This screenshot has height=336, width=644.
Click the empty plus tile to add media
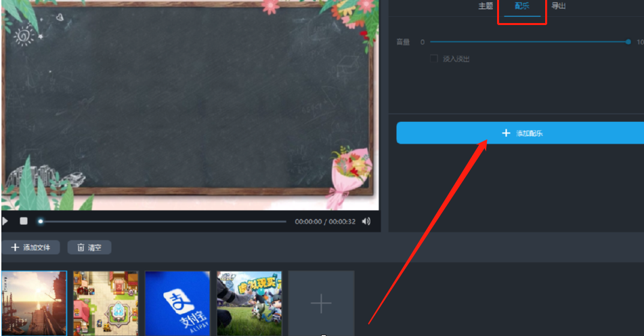point(321,303)
